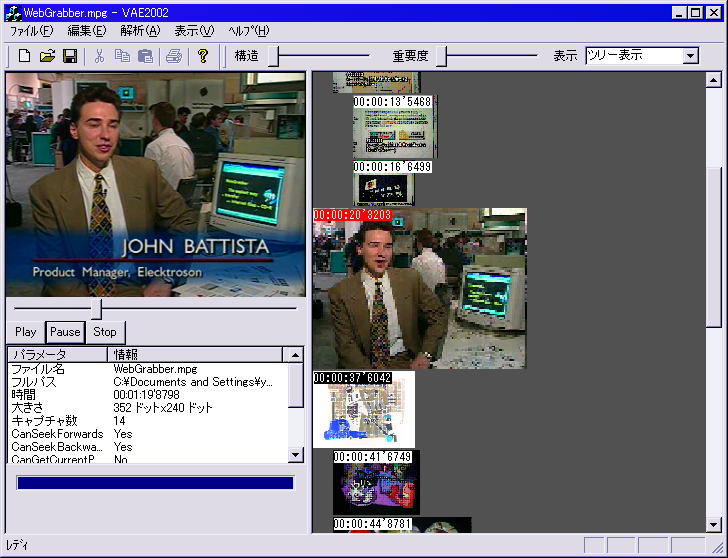
Task: Click the Pause button
Action: (x=65, y=332)
